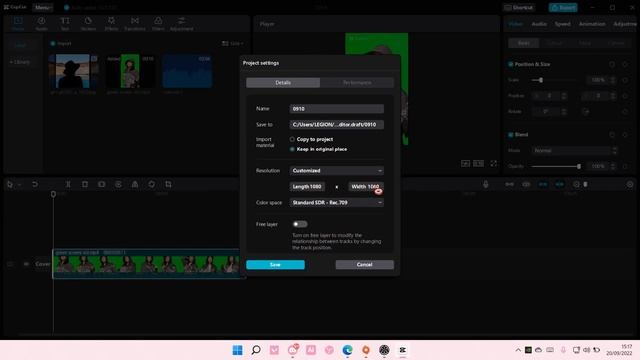The image size is (640, 360).
Task: Reset Position & Size properties
Action: 612,64
